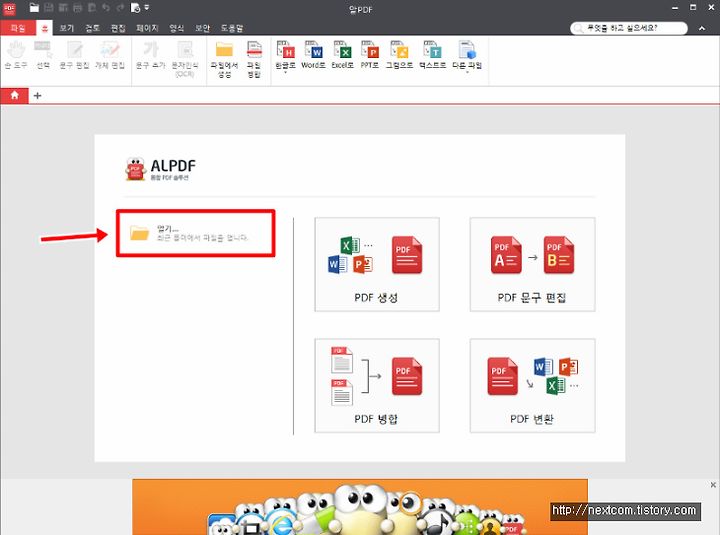Image resolution: width=720 pixels, height=535 pixels.
Task: Click the add text tool (문구 추가)
Action: [x=151, y=55]
